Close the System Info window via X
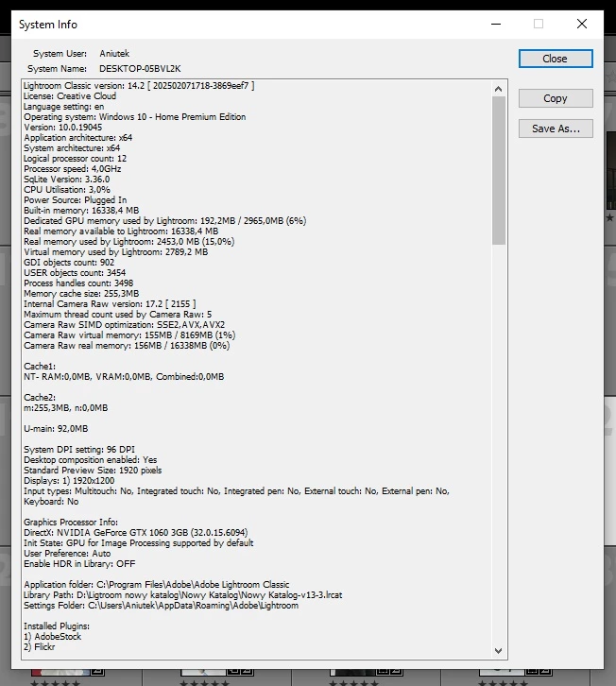Screen dimensions: 616x686 581,24
